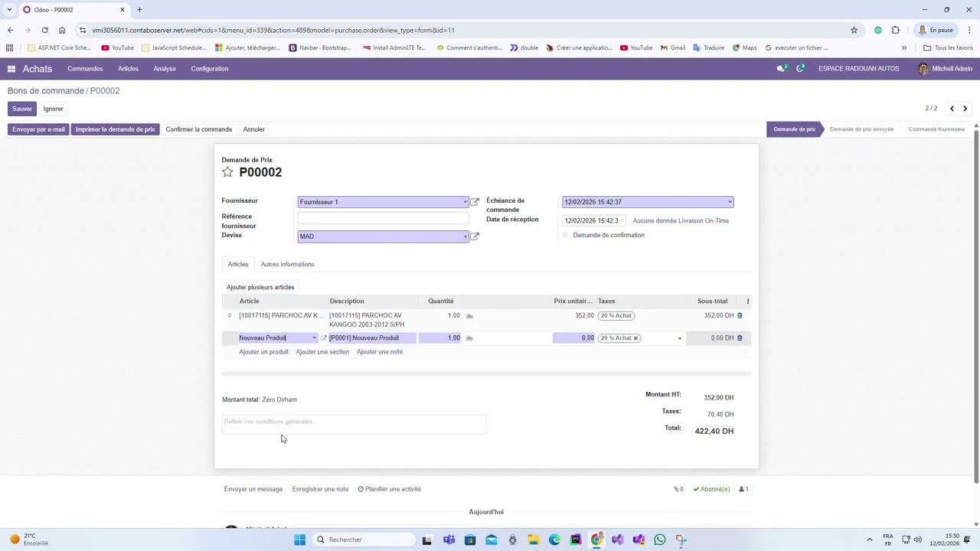Show hidden bookmarks chevron
The height and width of the screenshot is (551, 980).
click(x=904, y=47)
